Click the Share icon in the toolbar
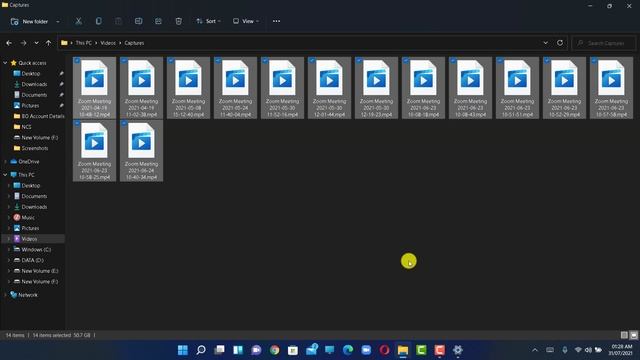Viewport: 640px width, 360px height. click(158, 21)
